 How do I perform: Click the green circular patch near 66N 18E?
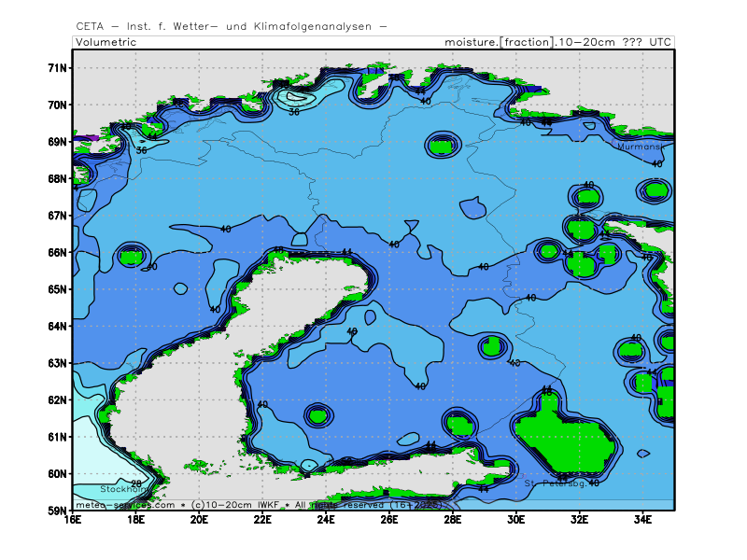click(x=132, y=255)
